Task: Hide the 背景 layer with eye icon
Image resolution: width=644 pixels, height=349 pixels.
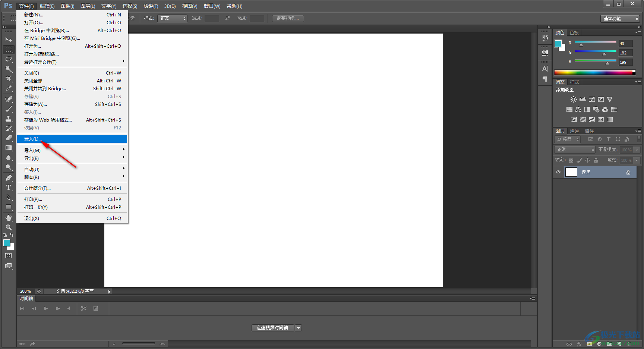Action: pos(558,172)
